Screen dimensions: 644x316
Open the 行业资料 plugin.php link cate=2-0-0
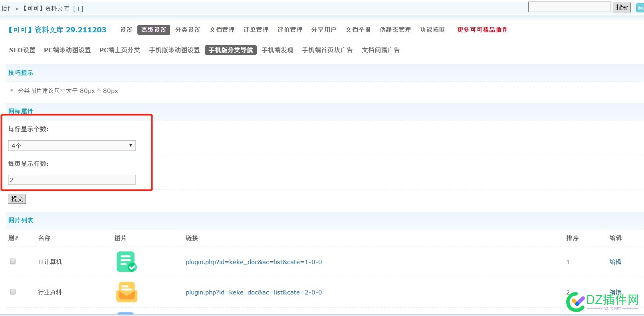coord(254,292)
